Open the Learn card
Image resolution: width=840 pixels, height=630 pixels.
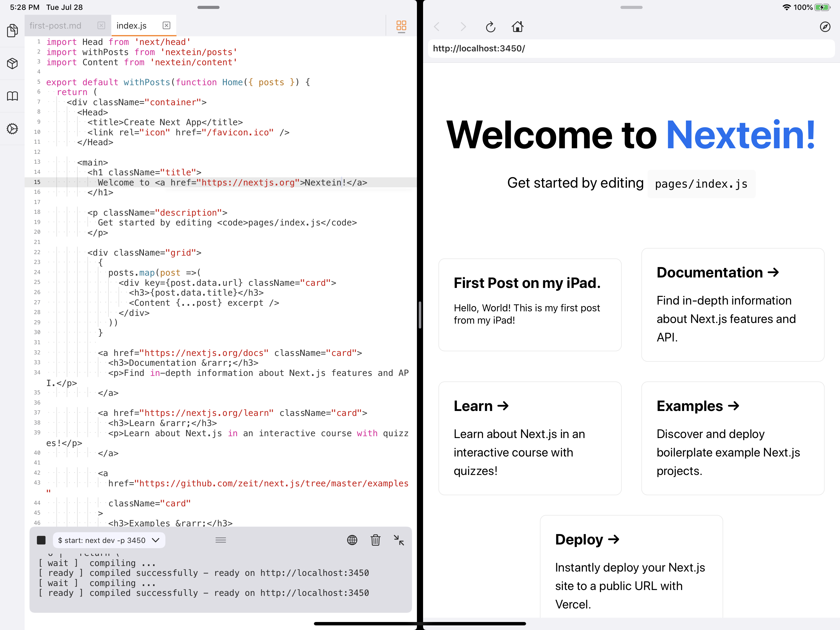530,438
